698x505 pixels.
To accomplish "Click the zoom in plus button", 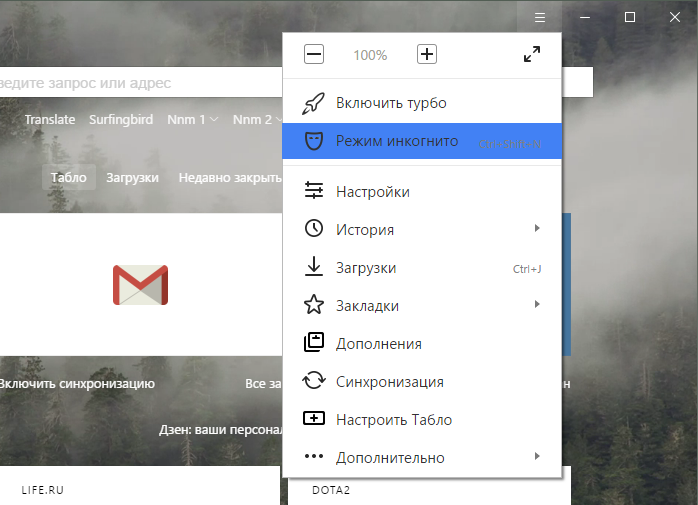I will click(x=426, y=54).
